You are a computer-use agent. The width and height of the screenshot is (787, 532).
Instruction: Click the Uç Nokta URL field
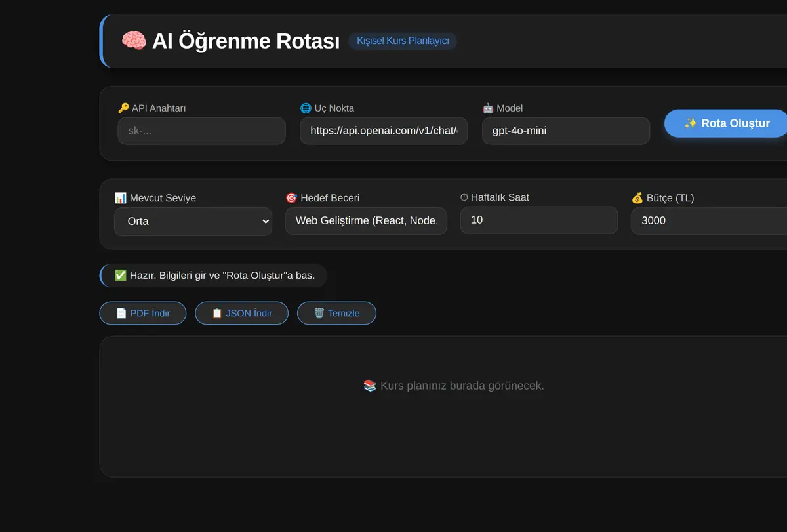[384, 131]
